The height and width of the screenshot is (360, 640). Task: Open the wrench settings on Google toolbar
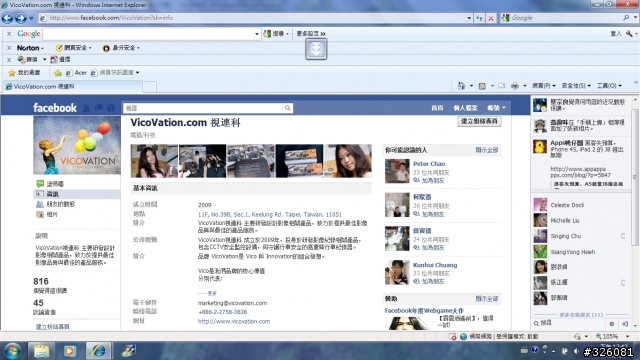coord(629,34)
